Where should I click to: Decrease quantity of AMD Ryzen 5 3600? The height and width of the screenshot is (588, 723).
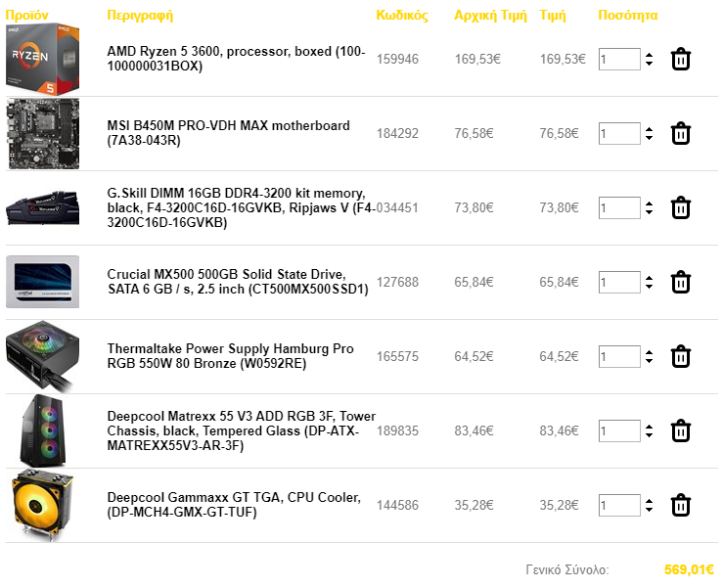tap(650, 64)
